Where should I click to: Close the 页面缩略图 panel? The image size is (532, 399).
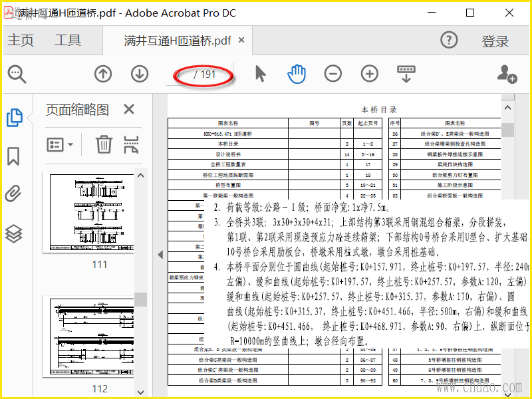click(129, 109)
